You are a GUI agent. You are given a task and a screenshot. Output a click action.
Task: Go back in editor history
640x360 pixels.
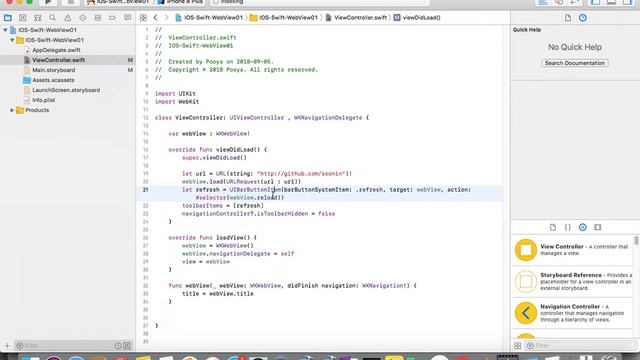(x=156, y=18)
